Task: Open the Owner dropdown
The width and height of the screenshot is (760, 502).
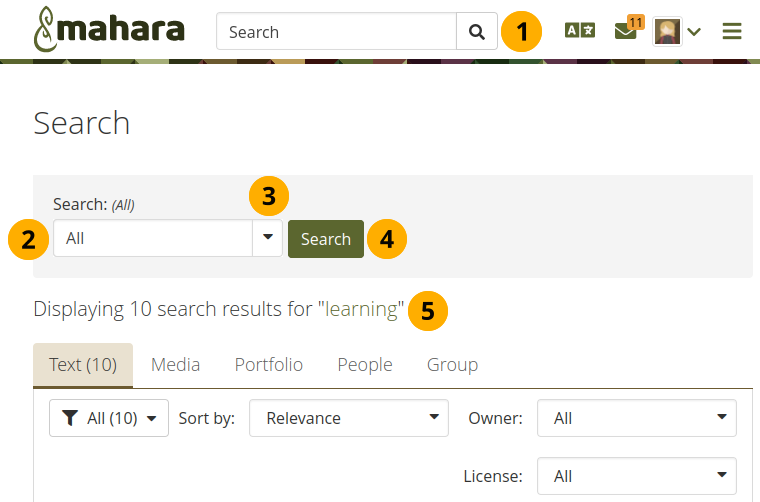Action: (637, 418)
